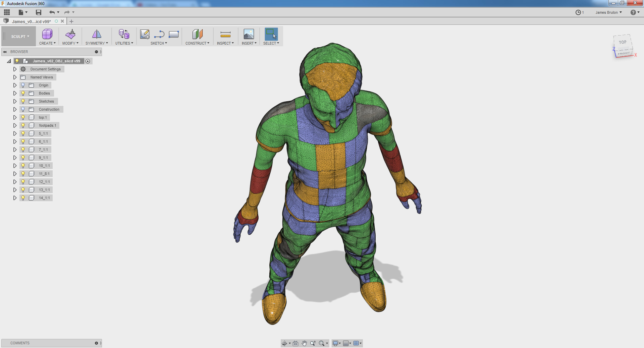This screenshot has width=644, height=348.
Task: Toggle visibility lightbulb for Bodies folder
Action: pyautogui.click(x=23, y=93)
